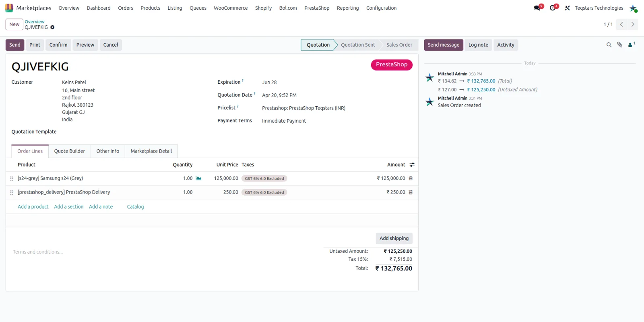Confirm the quotation

coord(58,45)
